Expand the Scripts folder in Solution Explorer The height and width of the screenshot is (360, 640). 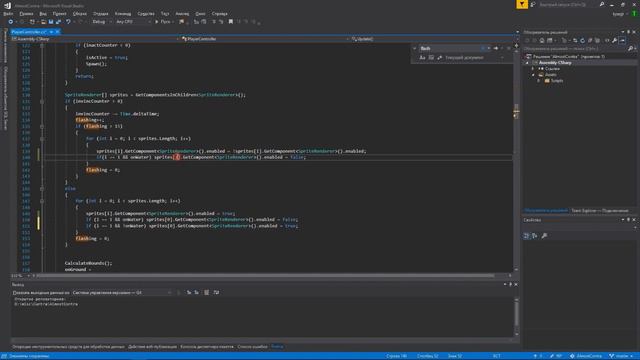[539, 81]
